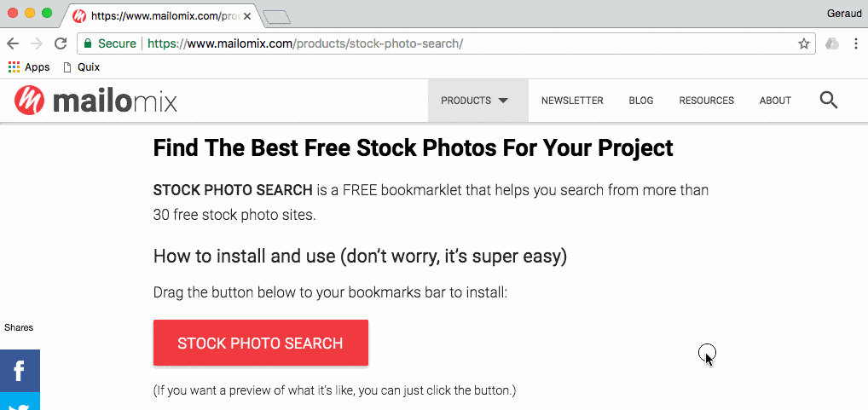
Task: Close the mailomix browser tab
Action: [247, 16]
